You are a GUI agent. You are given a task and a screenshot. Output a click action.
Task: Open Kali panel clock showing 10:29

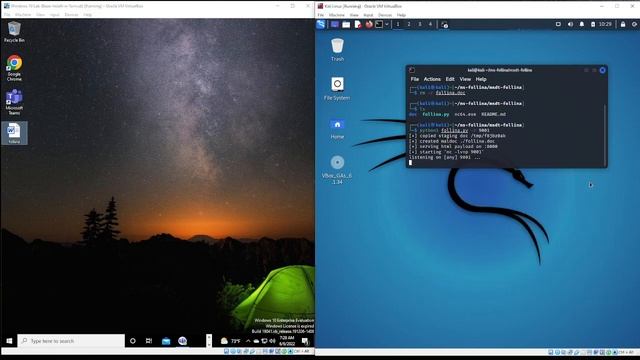point(605,24)
